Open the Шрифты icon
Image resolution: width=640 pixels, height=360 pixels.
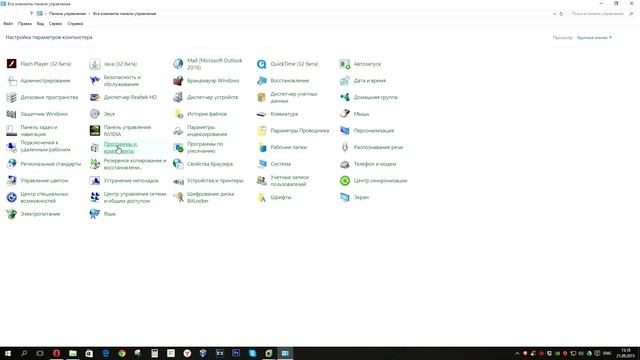(261, 197)
